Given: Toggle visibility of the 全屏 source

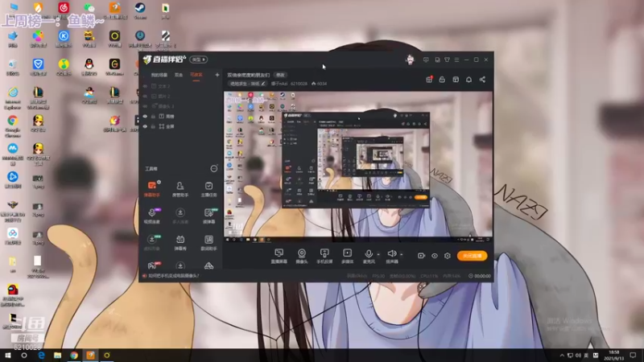Looking at the screenshot, I should 145,126.
